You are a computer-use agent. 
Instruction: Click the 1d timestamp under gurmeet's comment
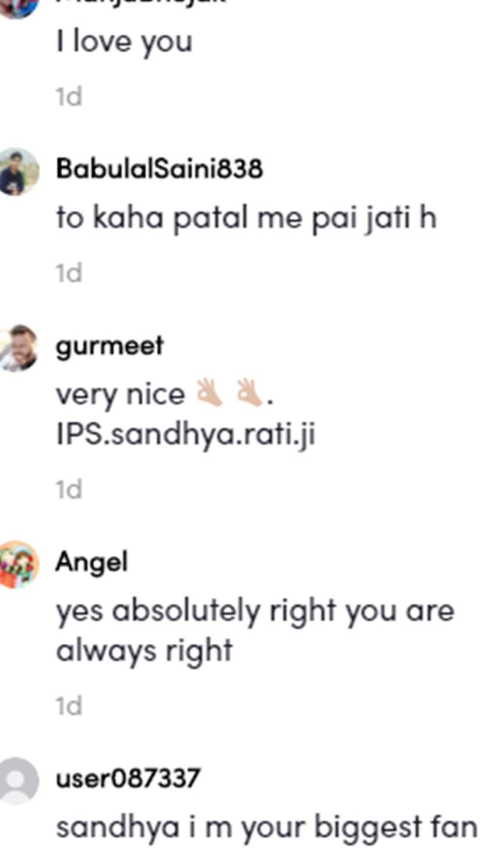(x=69, y=489)
